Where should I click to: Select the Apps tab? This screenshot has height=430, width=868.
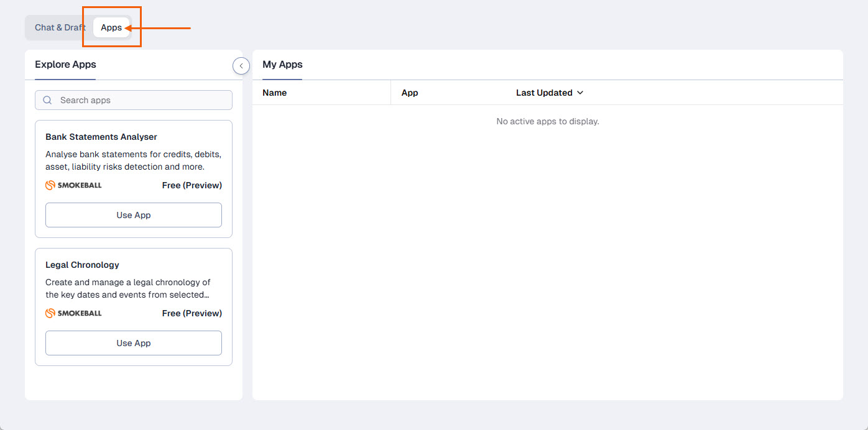[x=111, y=27]
